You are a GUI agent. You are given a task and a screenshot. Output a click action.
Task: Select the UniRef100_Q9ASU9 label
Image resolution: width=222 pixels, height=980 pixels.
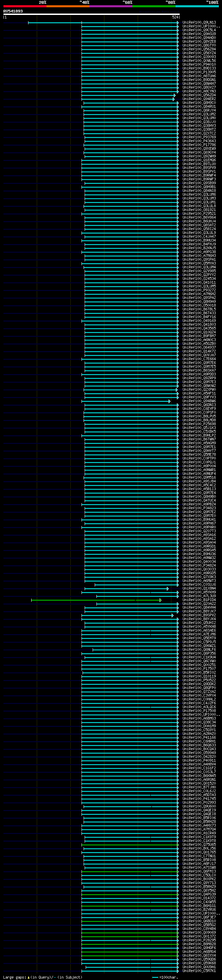click(199, 34)
